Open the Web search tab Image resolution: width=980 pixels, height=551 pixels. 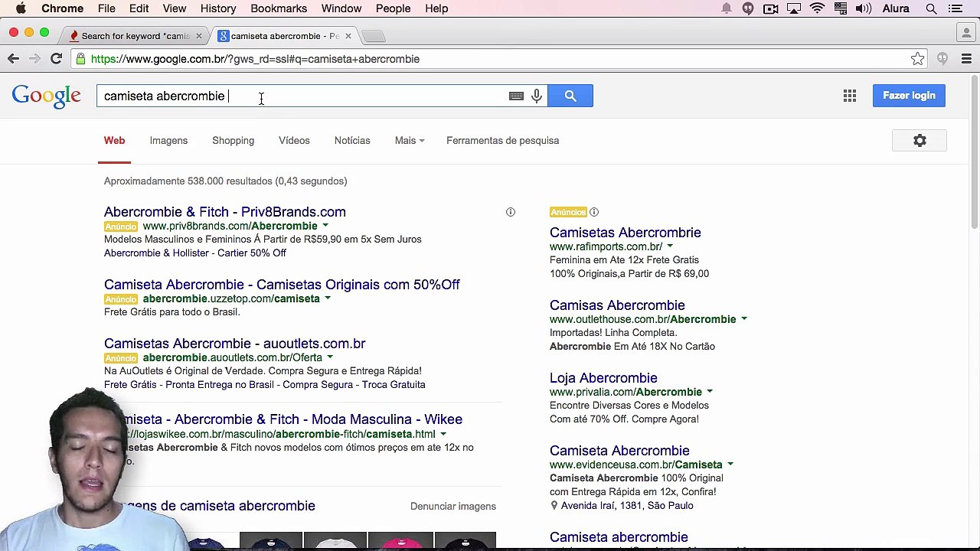pyautogui.click(x=114, y=141)
